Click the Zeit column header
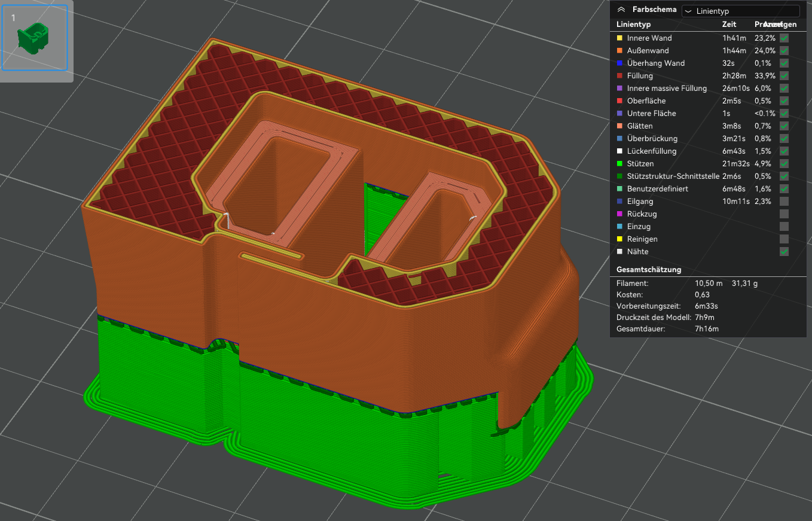Image resolution: width=812 pixels, height=521 pixels. coord(729,25)
